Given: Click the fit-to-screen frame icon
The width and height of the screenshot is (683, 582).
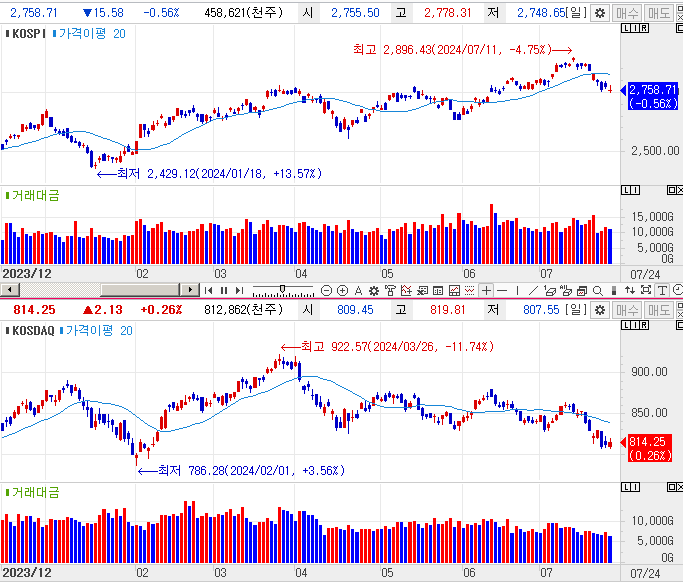Looking at the screenshot, I should click(646, 290).
